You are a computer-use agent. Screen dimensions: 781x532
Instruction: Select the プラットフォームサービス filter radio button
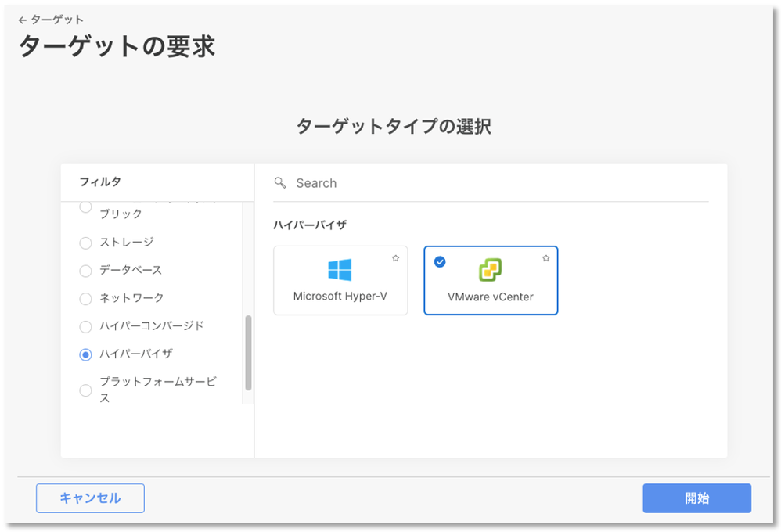coord(85,390)
